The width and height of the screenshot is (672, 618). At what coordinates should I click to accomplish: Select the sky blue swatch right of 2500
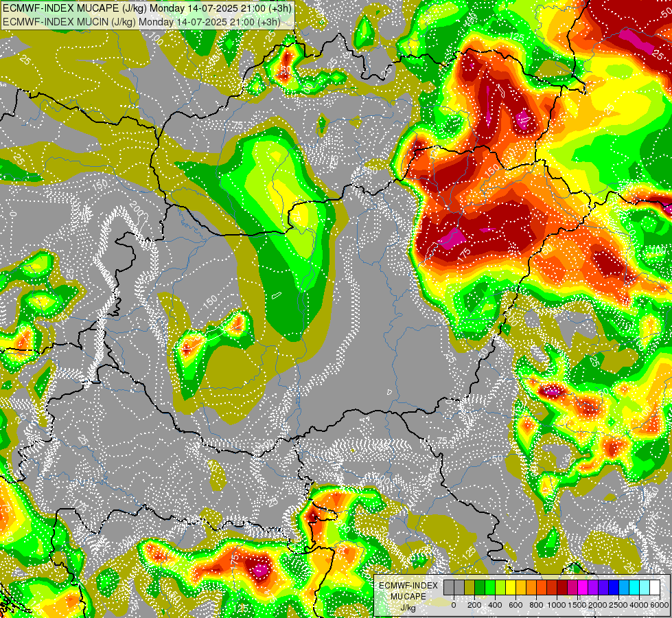click(x=625, y=588)
